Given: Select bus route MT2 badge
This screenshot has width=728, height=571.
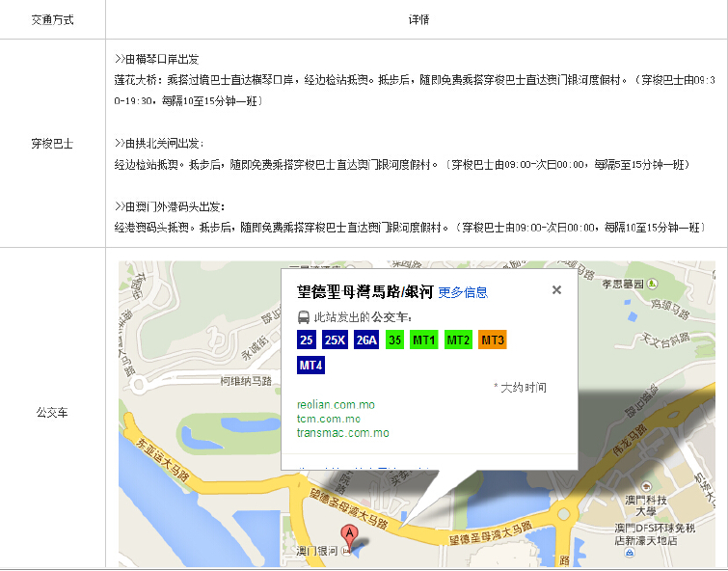Looking at the screenshot, I should (x=458, y=340).
